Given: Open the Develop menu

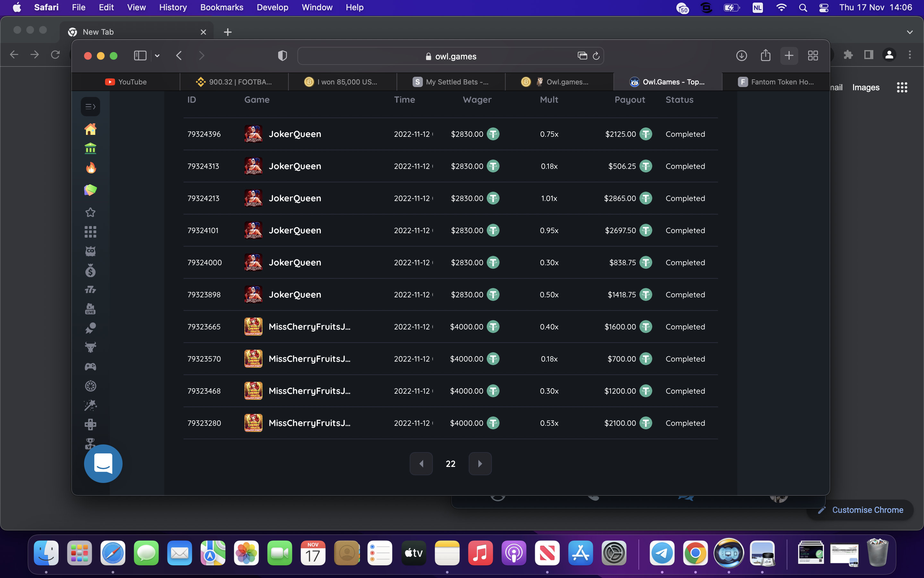Looking at the screenshot, I should coord(272,7).
